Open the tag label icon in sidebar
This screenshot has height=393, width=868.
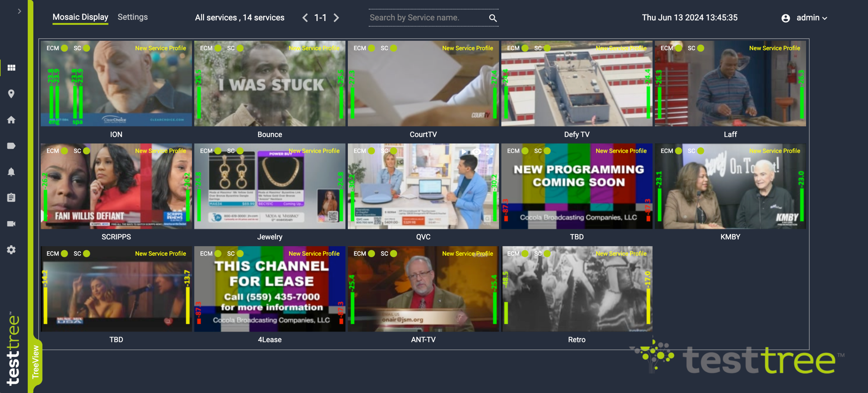[x=11, y=146]
